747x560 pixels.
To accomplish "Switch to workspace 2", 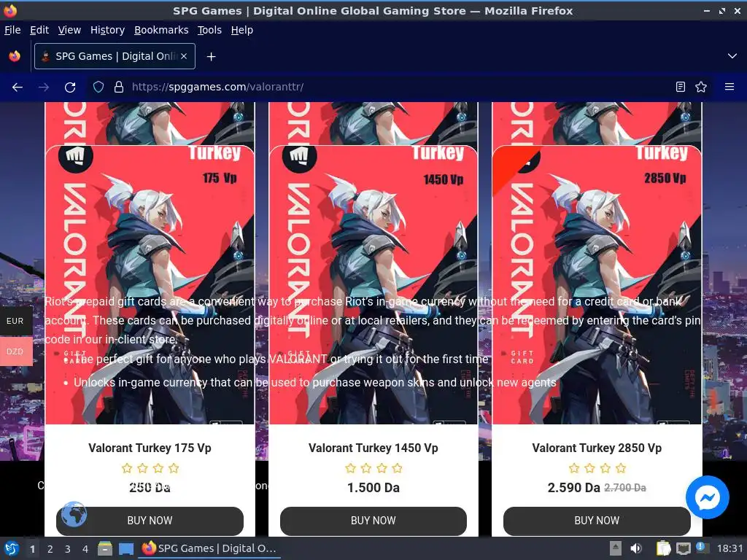I will 50,549.
